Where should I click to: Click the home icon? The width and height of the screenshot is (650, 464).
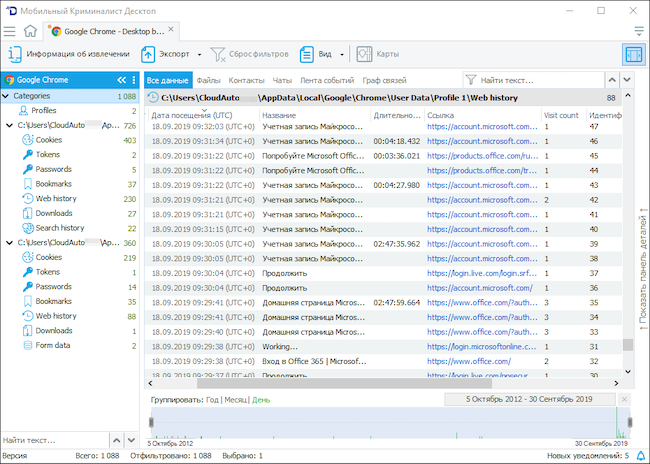tap(31, 32)
